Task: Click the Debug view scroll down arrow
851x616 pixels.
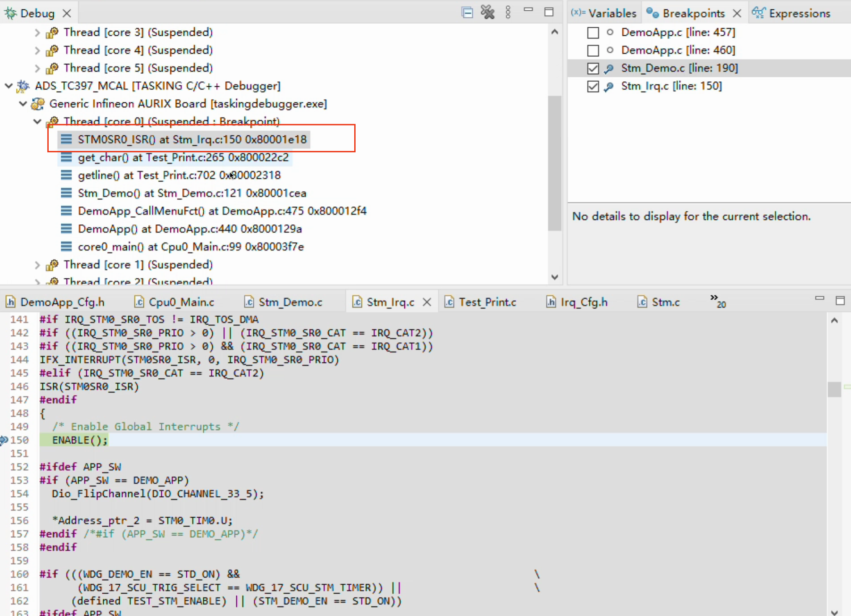Action: click(554, 277)
